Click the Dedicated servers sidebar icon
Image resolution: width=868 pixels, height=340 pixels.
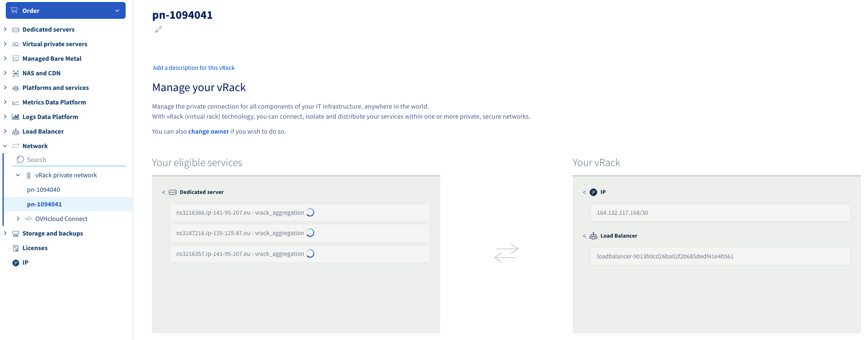(16, 30)
